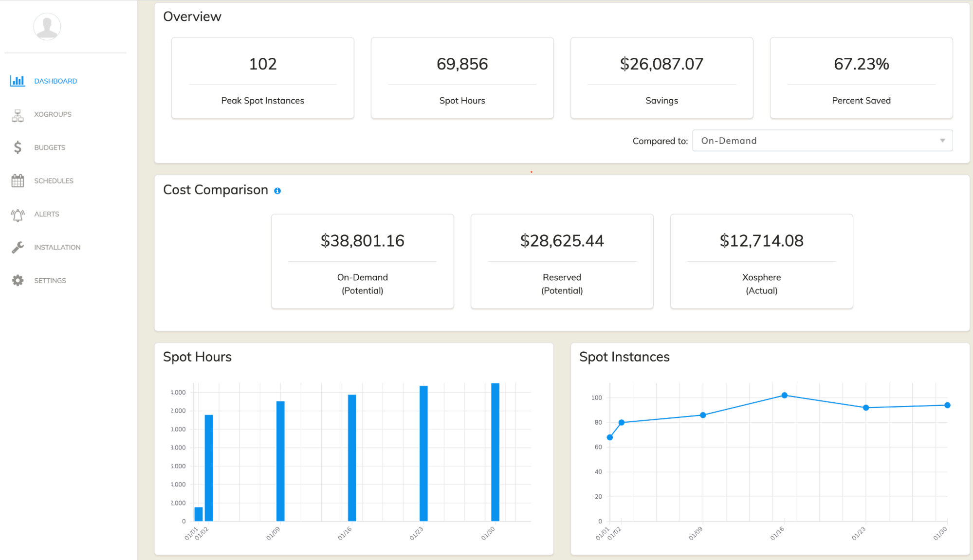
Task: Click the Installation wrench icon
Action: [18, 247]
